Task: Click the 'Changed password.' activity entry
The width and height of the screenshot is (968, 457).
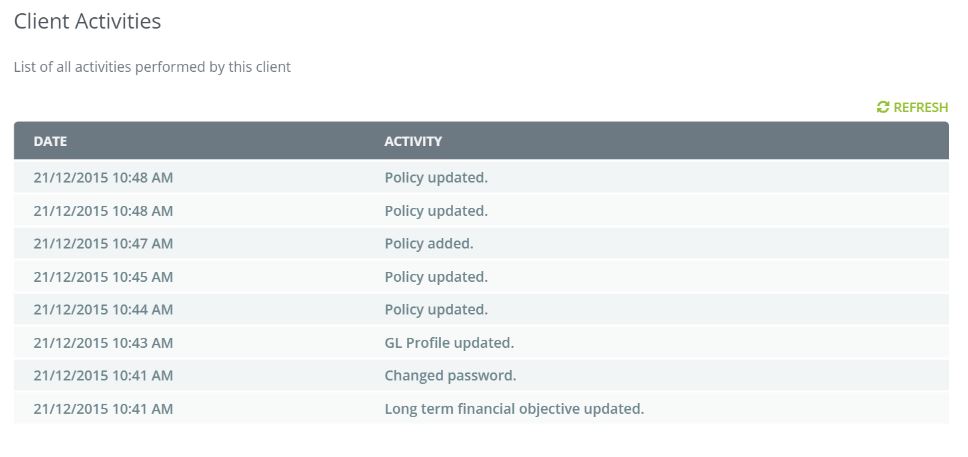Action: click(x=450, y=375)
